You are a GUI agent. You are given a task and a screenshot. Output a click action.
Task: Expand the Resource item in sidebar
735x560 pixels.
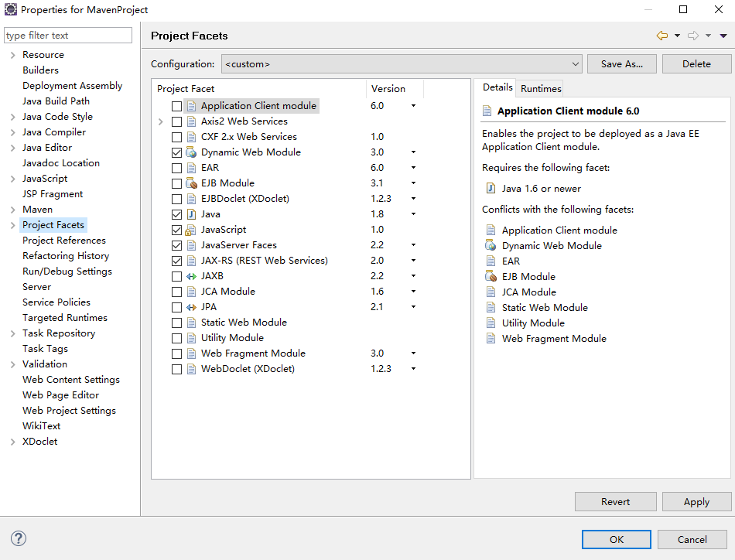(x=12, y=55)
